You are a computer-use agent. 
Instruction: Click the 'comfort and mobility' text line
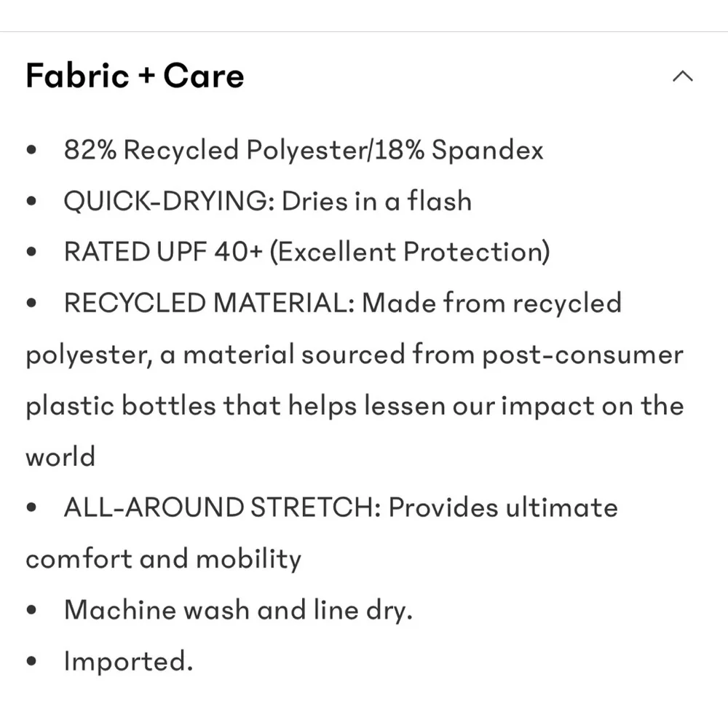tap(163, 559)
